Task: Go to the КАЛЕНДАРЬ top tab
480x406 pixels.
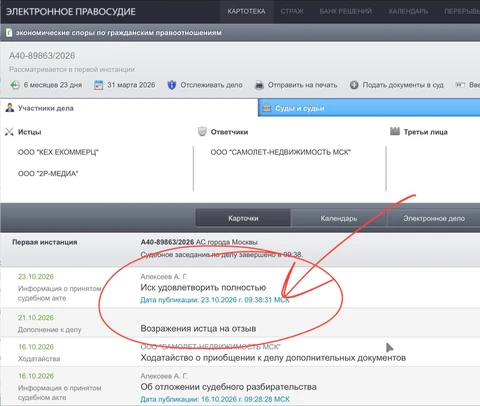Action: (408, 11)
